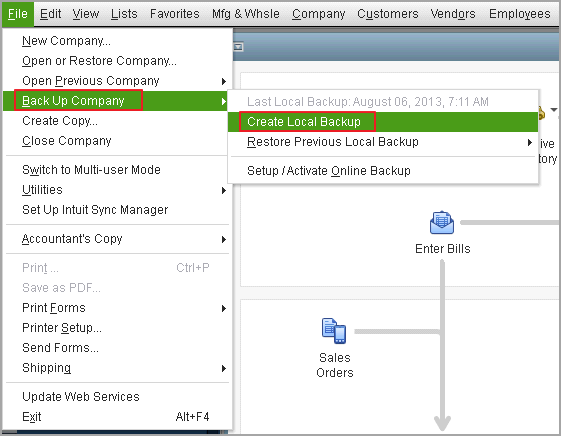Open the Mfg & Whsle menu
The height and width of the screenshot is (436, 561).
coord(245,14)
